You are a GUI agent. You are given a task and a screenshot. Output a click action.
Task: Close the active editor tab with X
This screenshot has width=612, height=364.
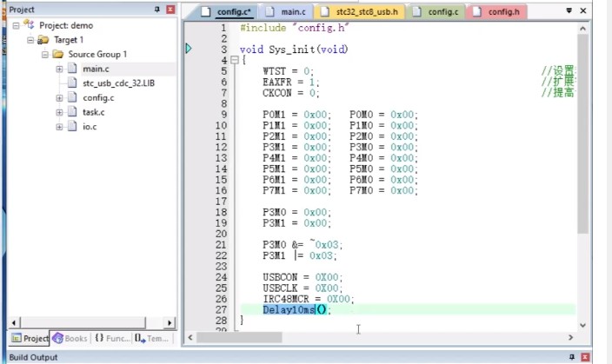pos(583,11)
